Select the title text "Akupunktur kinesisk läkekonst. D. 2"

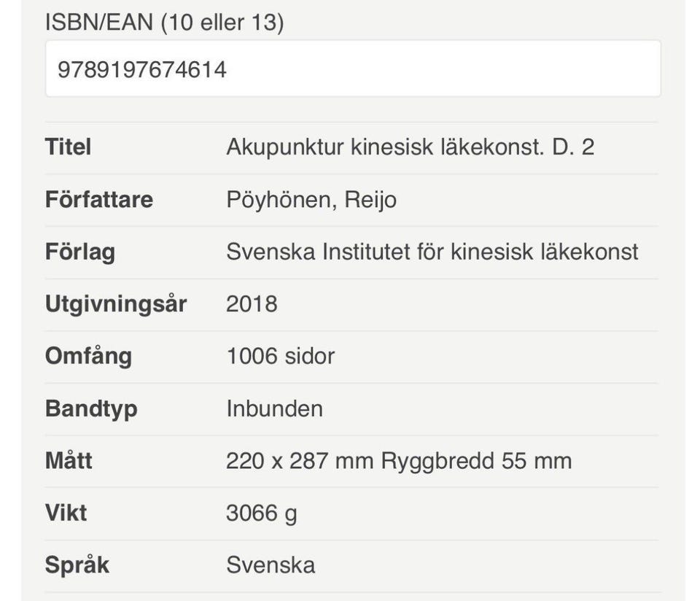410,147
